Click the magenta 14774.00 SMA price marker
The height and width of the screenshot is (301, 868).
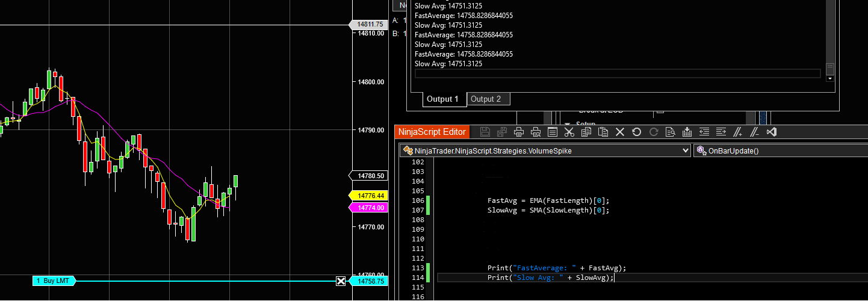pyautogui.click(x=369, y=207)
